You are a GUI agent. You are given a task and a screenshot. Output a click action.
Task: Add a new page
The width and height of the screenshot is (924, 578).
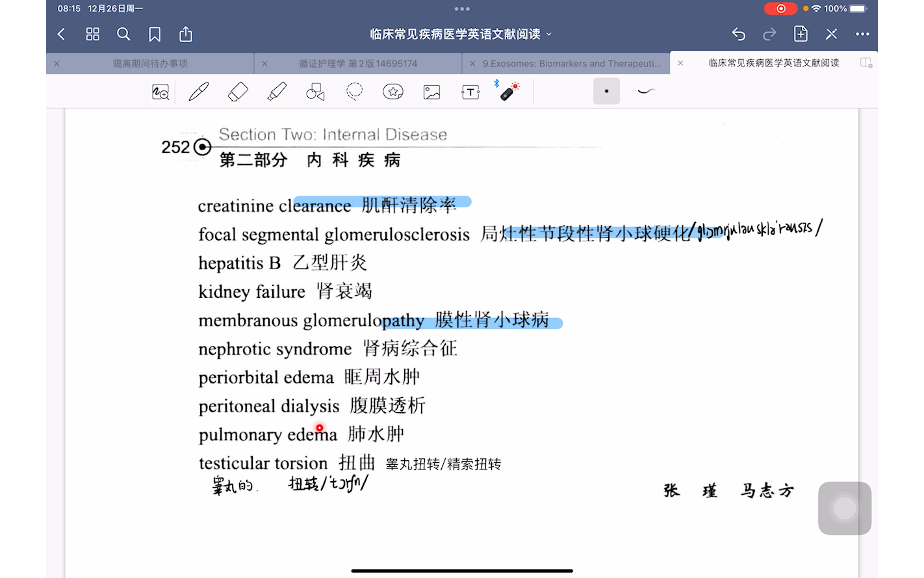click(x=801, y=34)
